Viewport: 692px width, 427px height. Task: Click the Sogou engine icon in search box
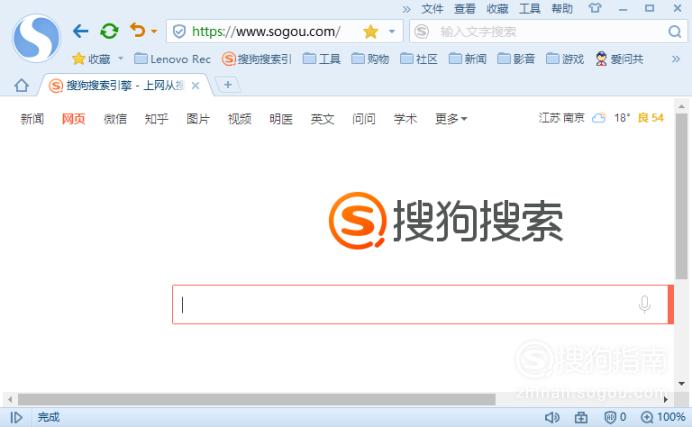(x=421, y=31)
